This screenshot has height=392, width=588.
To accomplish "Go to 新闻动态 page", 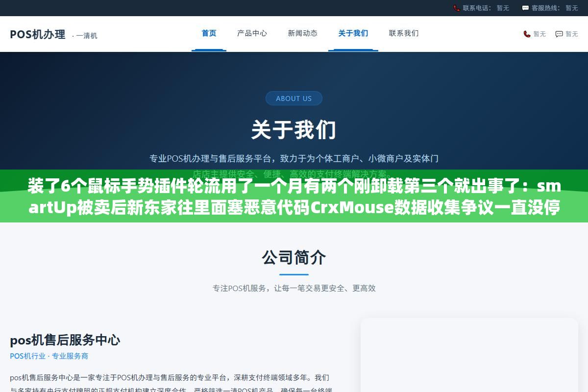I will tap(302, 33).
